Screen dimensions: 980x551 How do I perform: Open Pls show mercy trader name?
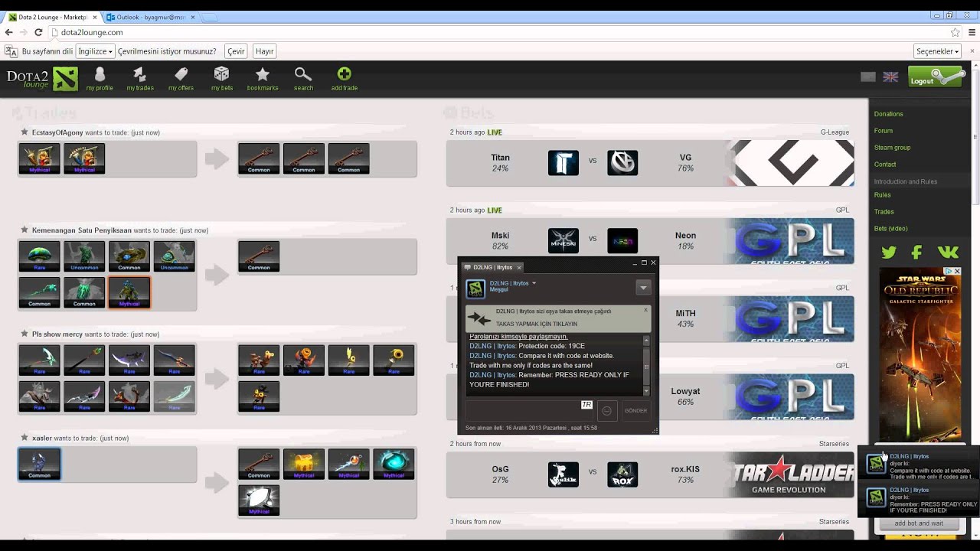pyautogui.click(x=57, y=334)
